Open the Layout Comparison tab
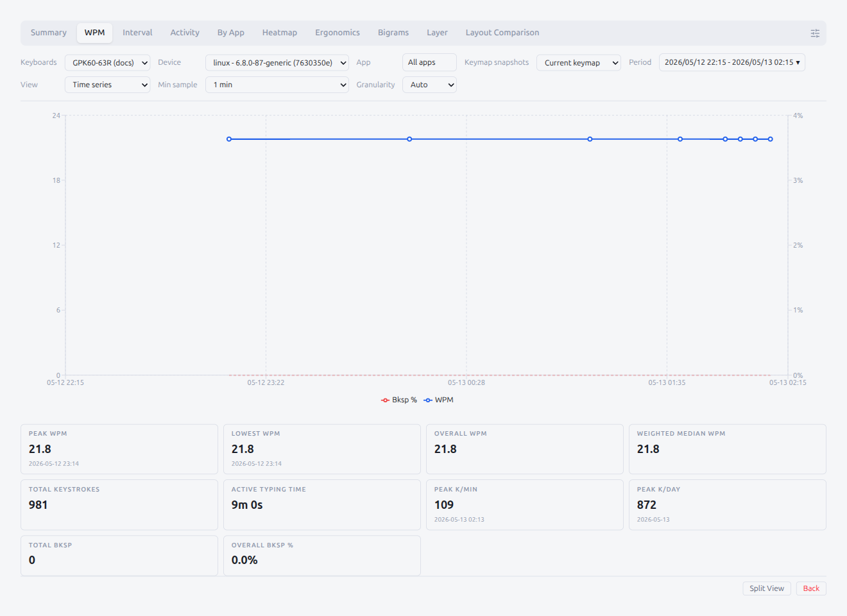The image size is (847, 616). (x=502, y=33)
